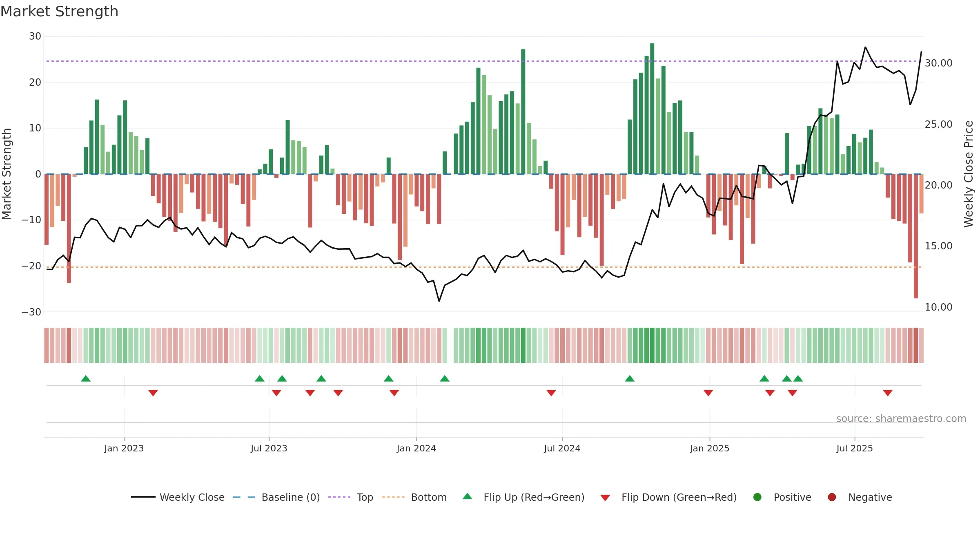
Task: Toggle the Weekly Close legend entry
Action: pyautogui.click(x=178, y=497)
